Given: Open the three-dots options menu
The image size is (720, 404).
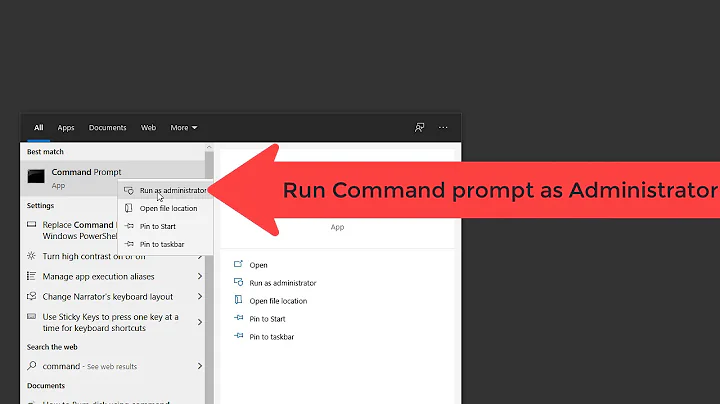Looking at the screenshot, I should [443, 128].
